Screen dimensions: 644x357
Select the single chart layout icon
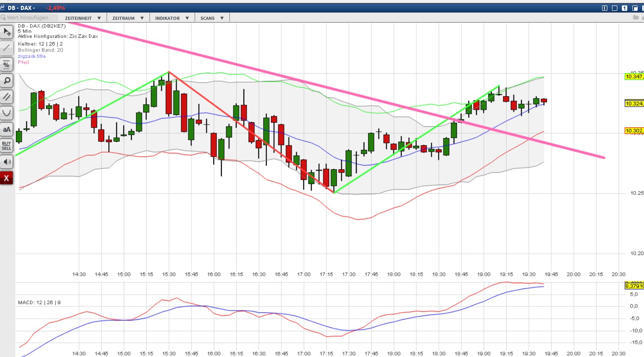pyautogui.click(x=625, y=7)
